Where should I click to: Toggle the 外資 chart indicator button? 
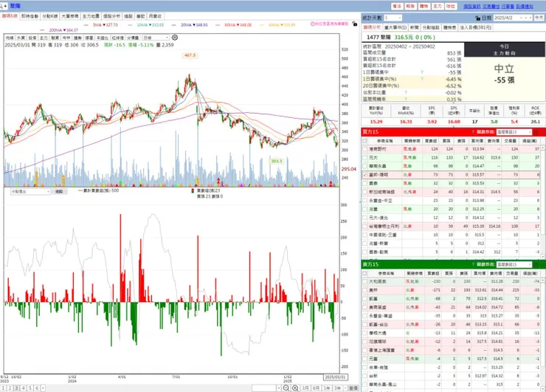tap(21, 38)
